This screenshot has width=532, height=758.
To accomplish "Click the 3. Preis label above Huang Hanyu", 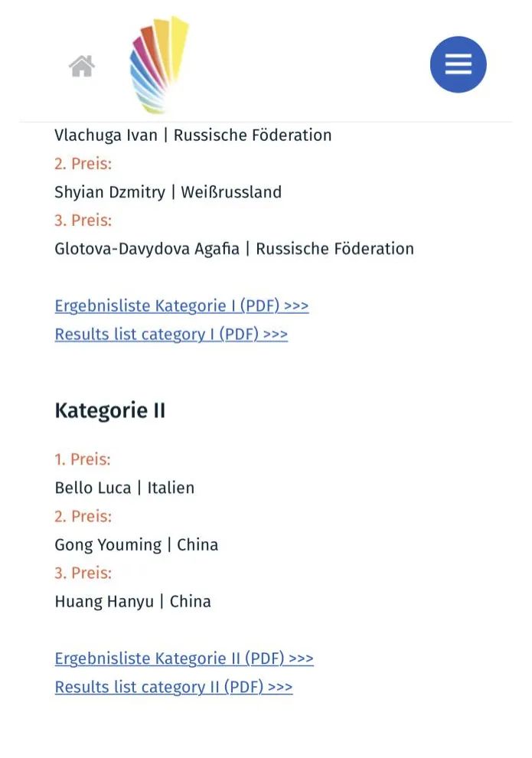I will [83, 573].
